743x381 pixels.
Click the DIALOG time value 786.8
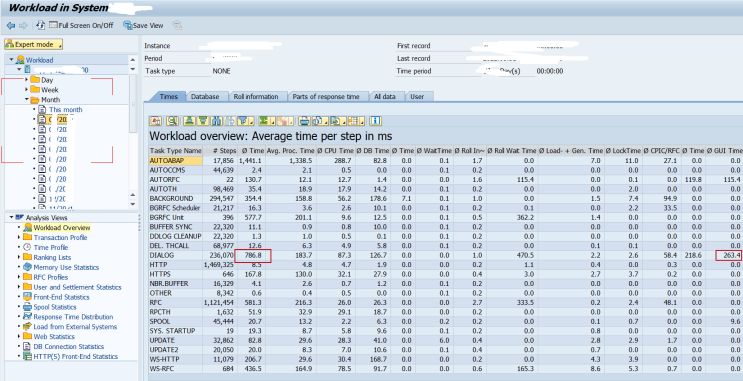[x=254, y=255]
